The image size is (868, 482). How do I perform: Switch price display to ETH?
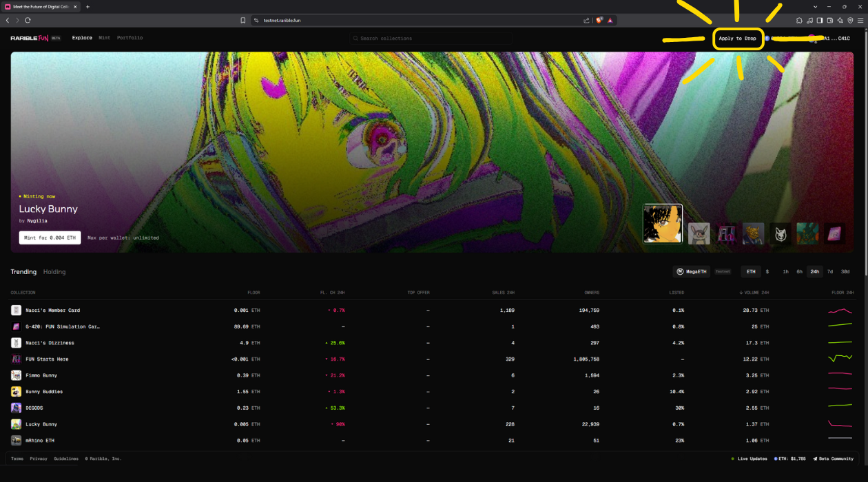[x=751, y=272]
